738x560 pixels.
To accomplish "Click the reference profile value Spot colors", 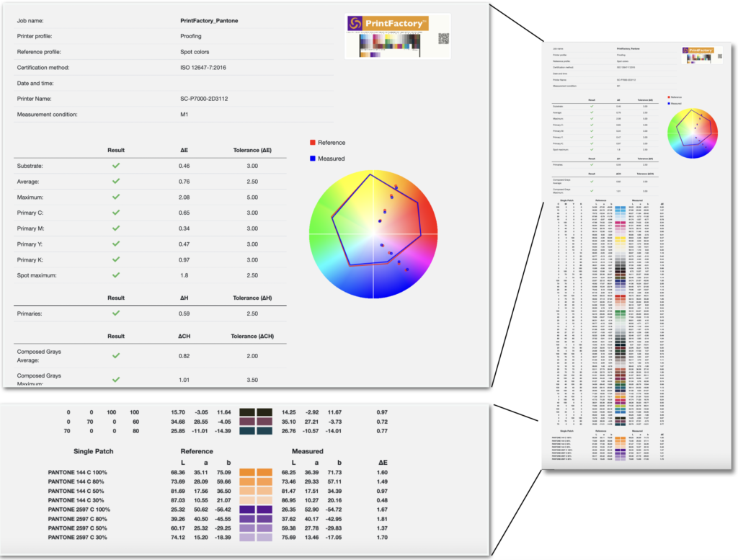I will (195, 52).
